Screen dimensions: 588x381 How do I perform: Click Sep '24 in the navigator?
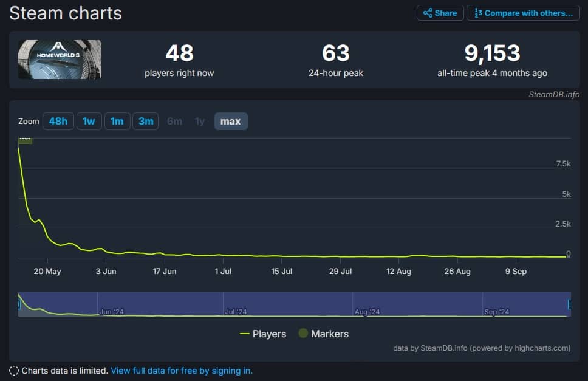[x=496, y=312]
